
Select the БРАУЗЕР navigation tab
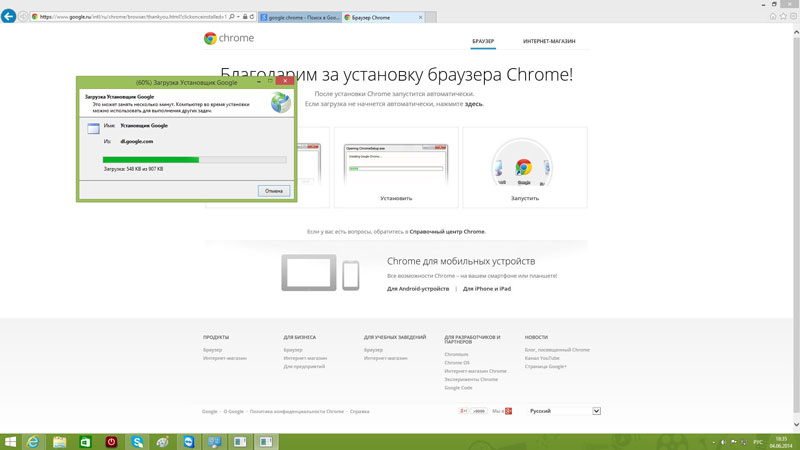tap(483, 41)
